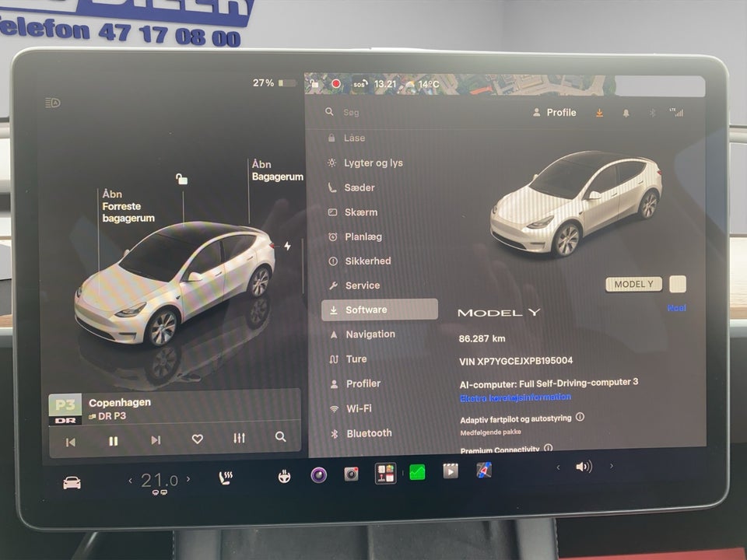Screen dimensions: 747x560
Task: Tap the 21.0 temperature display
Action: (159, 480)
